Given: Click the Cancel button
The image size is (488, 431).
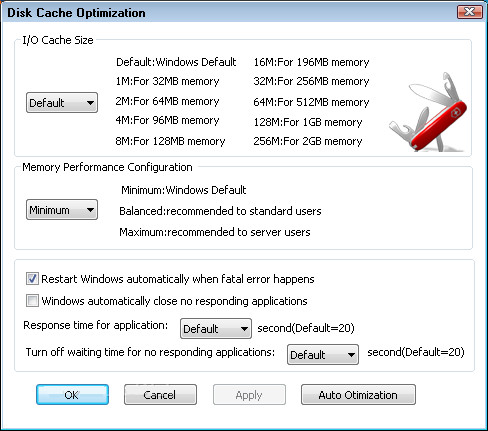Looking at the screenshot, I should coord(160,395).
